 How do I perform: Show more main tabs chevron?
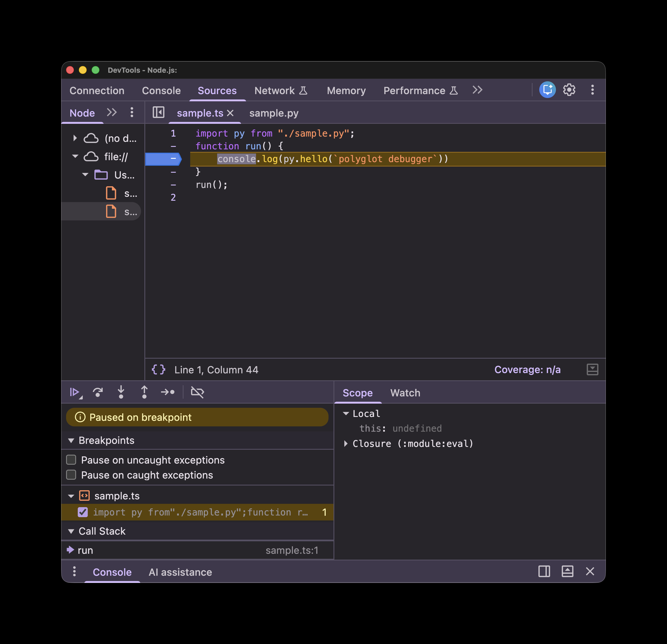click(x=477, y=90)
